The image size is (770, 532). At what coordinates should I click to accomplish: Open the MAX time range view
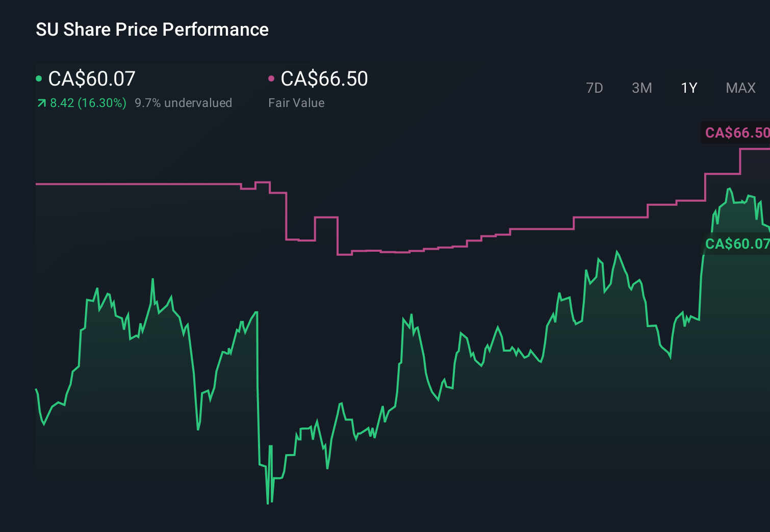point(740,88)
